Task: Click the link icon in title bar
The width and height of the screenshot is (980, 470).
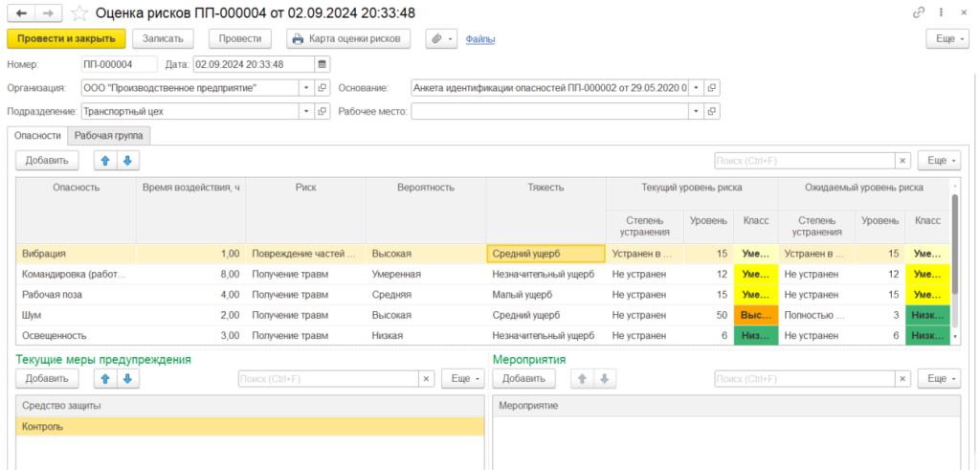Action: point(919,13)
